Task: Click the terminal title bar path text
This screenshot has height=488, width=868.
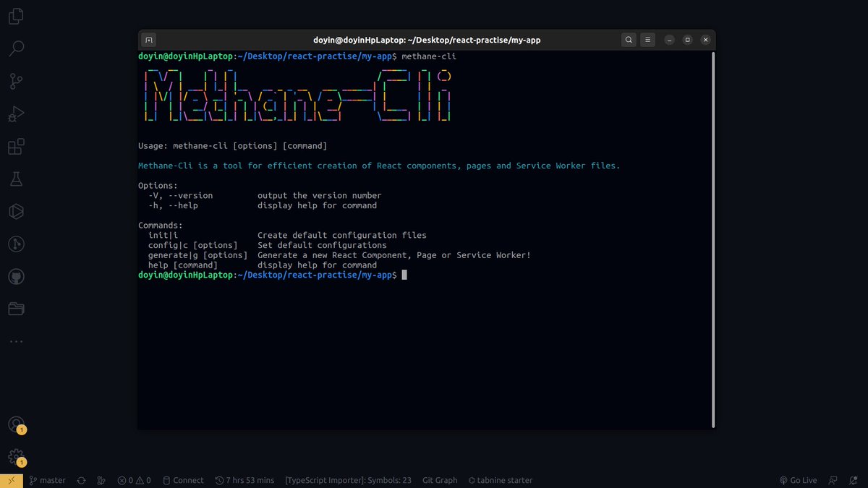Action: pos(427,40)
